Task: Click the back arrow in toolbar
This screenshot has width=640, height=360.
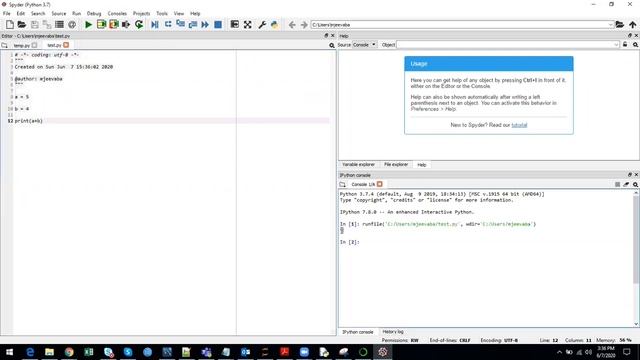Action: click(x=291, y=24)
